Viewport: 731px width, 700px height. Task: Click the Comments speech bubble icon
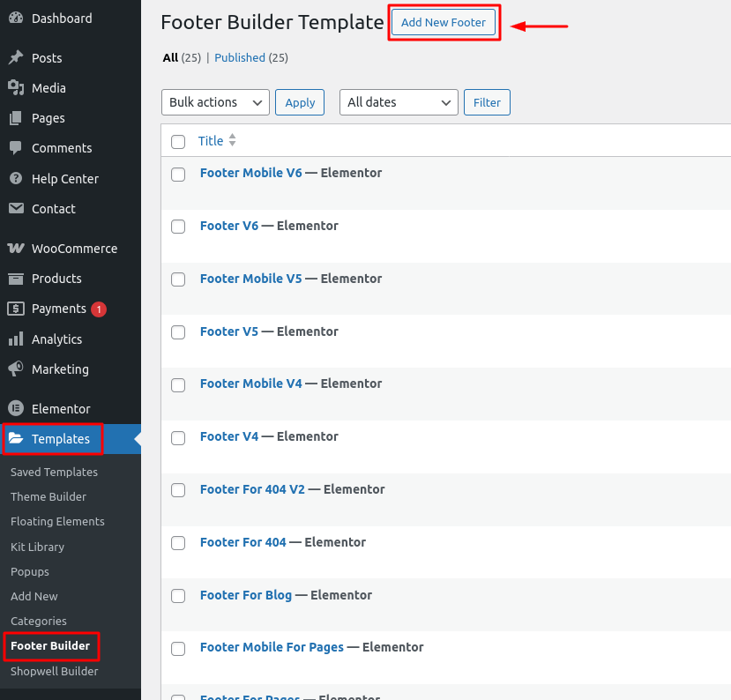pyautogui.click(x=16, y=148)
